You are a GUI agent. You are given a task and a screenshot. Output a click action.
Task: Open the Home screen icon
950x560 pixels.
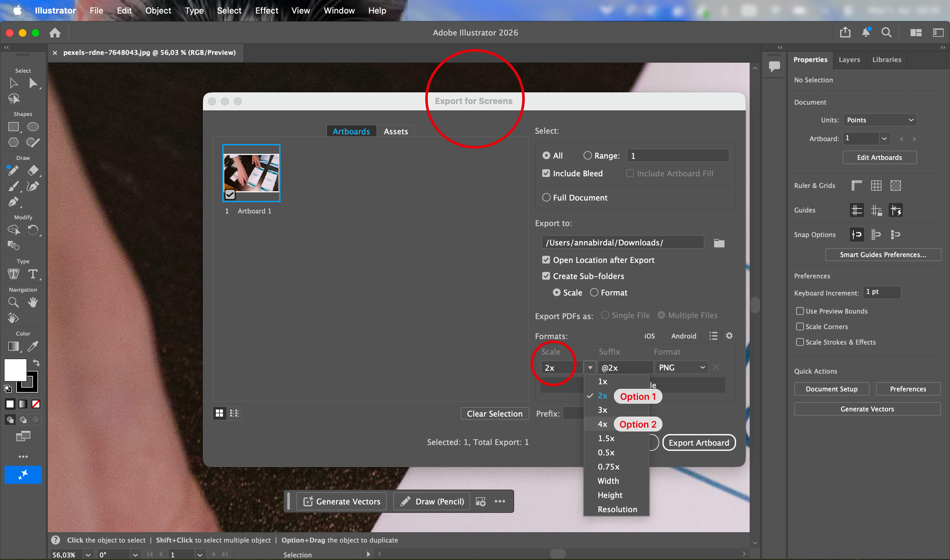(x=55, y=33)
